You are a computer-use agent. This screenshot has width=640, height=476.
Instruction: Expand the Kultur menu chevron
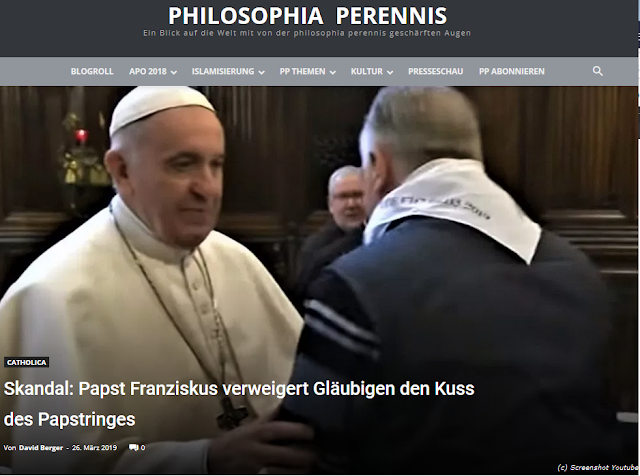(390, 72)
